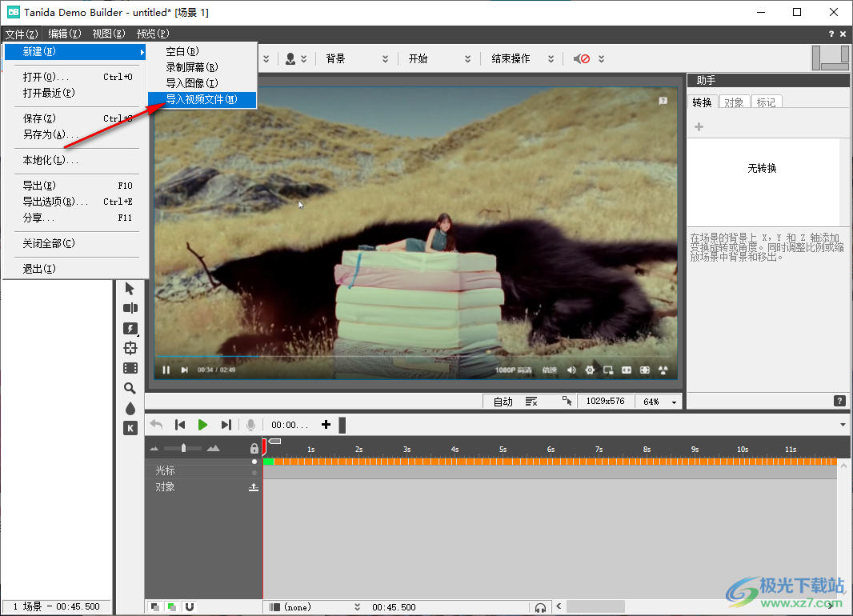Open the video player settings gear
The image size is (853, 616).
point(590,370)
